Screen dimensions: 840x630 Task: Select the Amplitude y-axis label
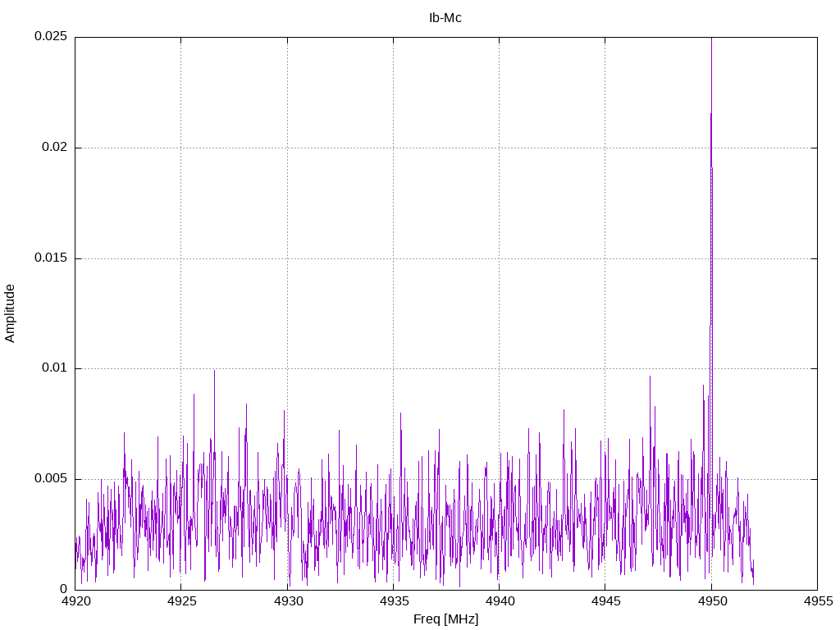10,313
